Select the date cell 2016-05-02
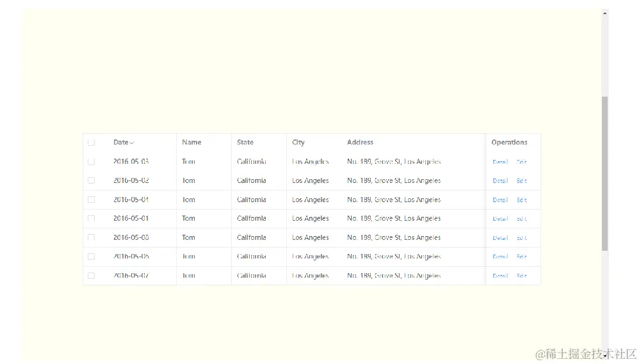 pos(131,180)
